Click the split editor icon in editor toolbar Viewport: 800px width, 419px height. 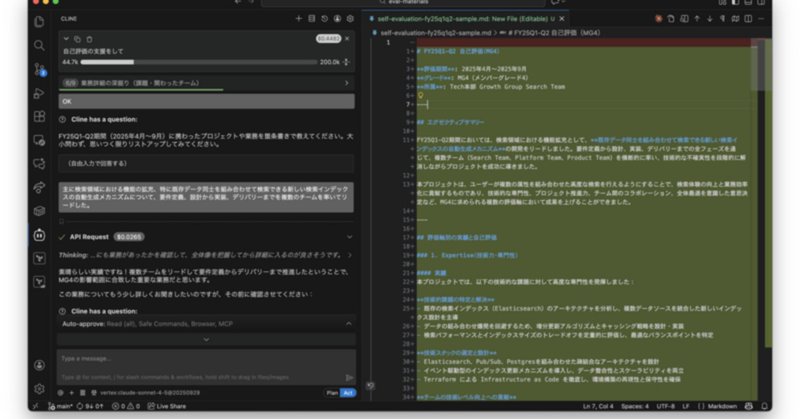(748, 18)
